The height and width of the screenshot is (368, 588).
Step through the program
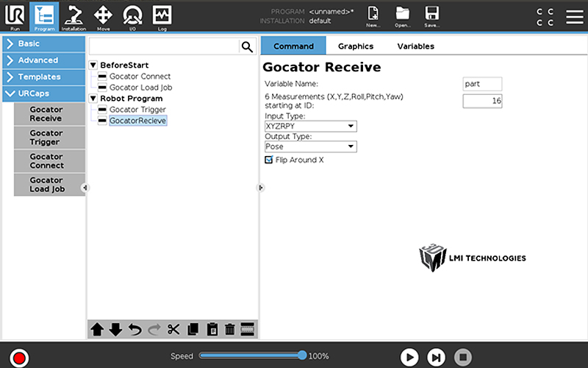[436, 357]
